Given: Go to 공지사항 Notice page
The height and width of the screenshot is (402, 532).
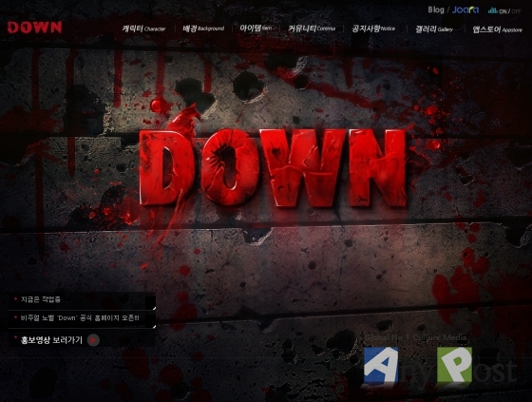Looking at the screenshot, I should pos(373,29).
